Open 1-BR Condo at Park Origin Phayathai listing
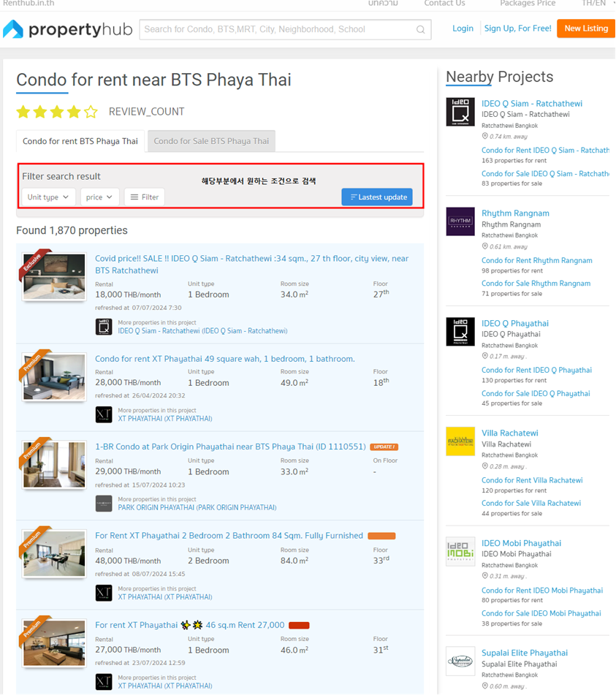616x698 pixels. pyautogui.click(x=231, y=447)
